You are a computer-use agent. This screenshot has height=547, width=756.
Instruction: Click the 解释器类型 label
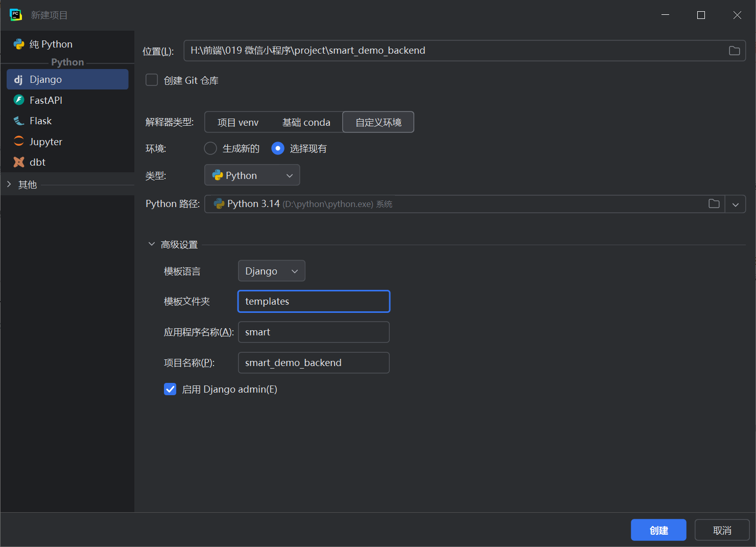[170, 122]
